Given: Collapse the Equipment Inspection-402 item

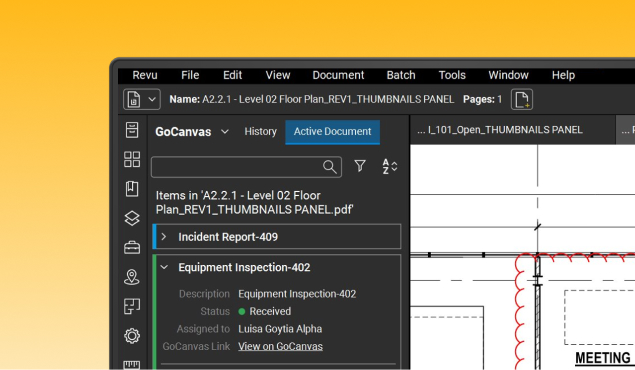Looking at the screenshot, I should pyautogui.click(x=164, y=267).
